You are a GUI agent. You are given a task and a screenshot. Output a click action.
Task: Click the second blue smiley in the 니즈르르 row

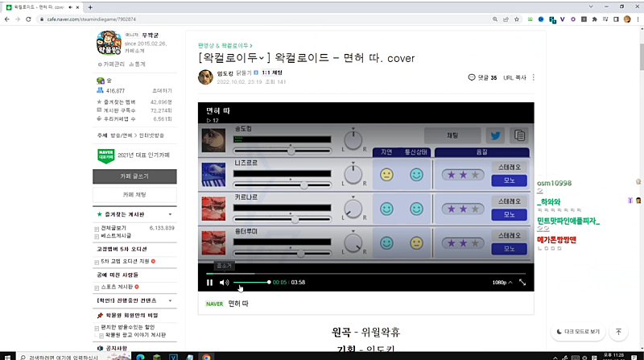(416, 175)
